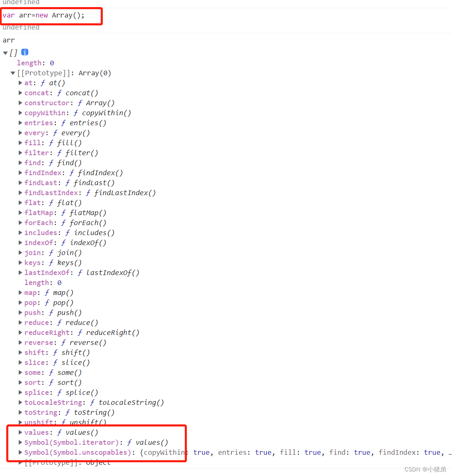452x476 pixels.
Task: Click the blue info icon beside []
Action: tap(25, 52)
